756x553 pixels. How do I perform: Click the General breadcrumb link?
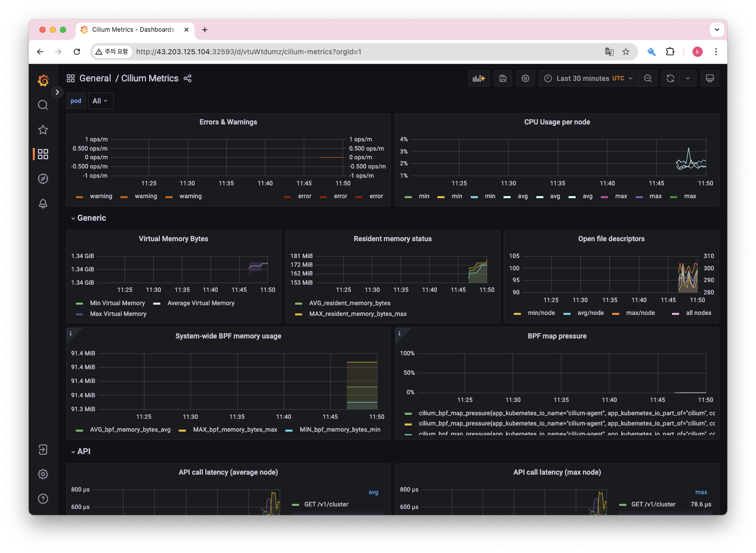95,78
